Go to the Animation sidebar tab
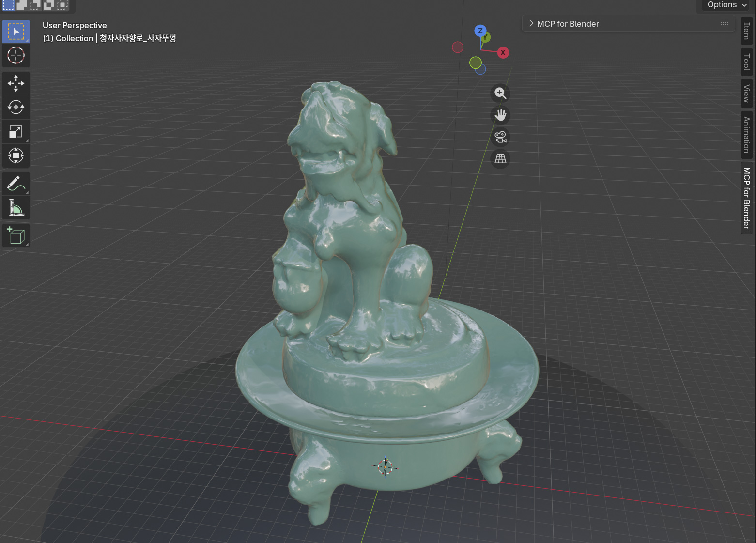This screenshot has height=543, width=756. point(746,135)
